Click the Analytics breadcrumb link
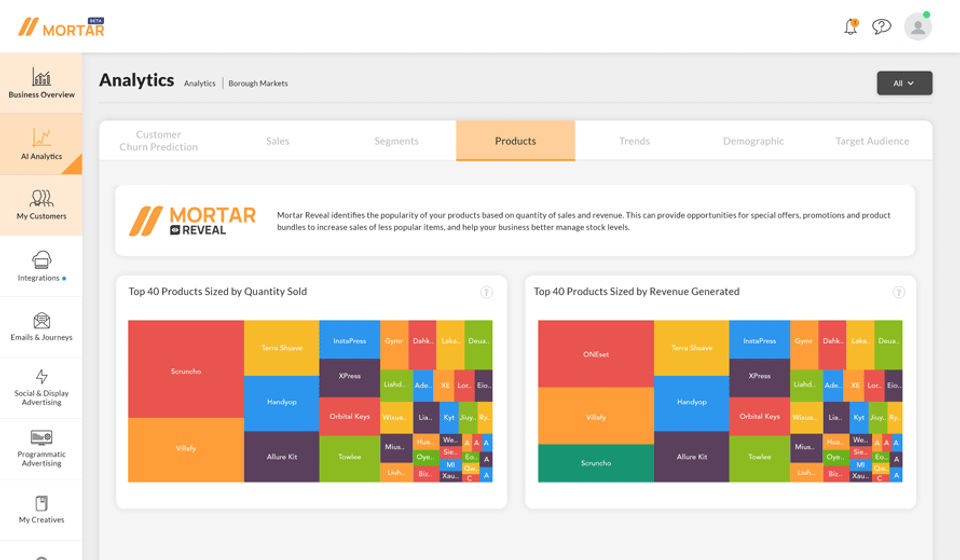This screenshot has width=960, height=560. pyautogui.click(x=200, y=83)
